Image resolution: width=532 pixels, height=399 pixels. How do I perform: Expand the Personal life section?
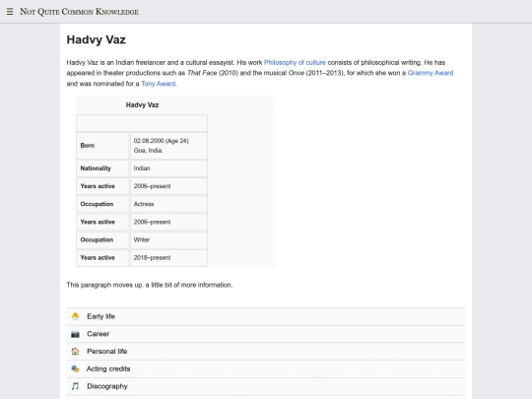pos(266,351)
